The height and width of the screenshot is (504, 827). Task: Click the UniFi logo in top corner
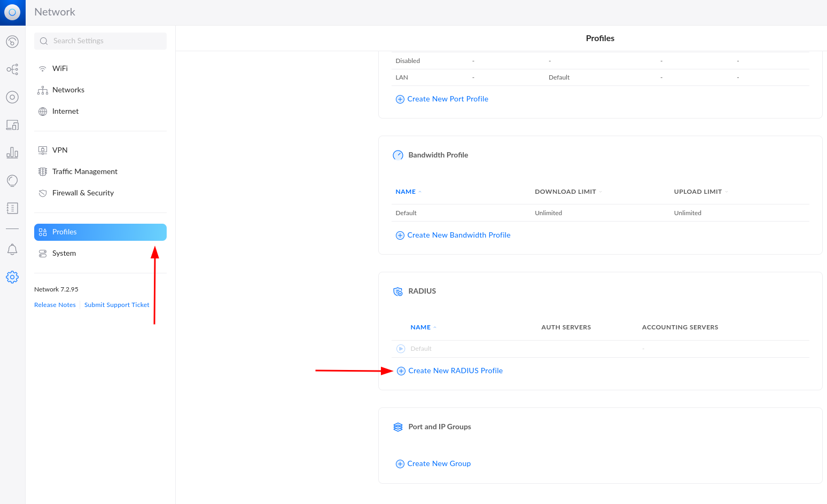click(x=12, y=12)
